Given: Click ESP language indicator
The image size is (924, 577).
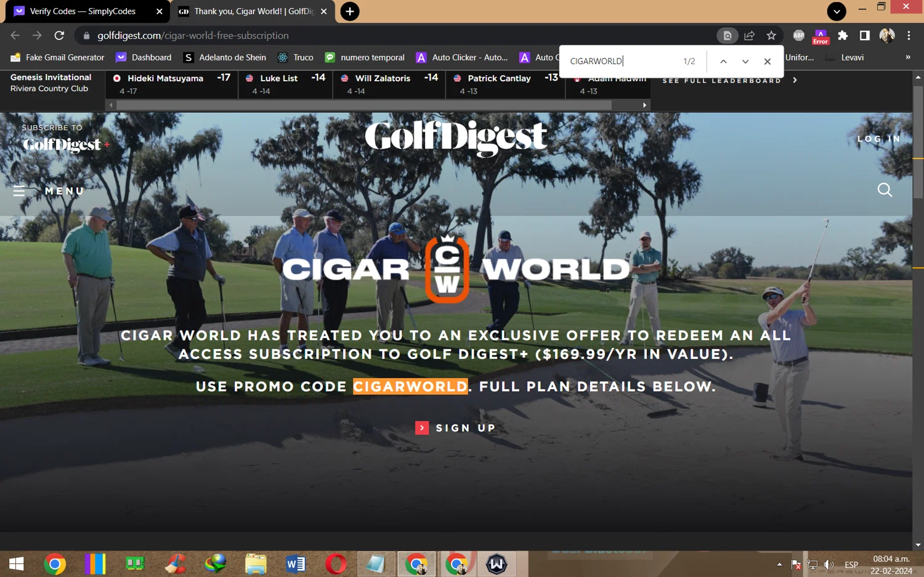Looking at the screenshot, I should point(851,565).
